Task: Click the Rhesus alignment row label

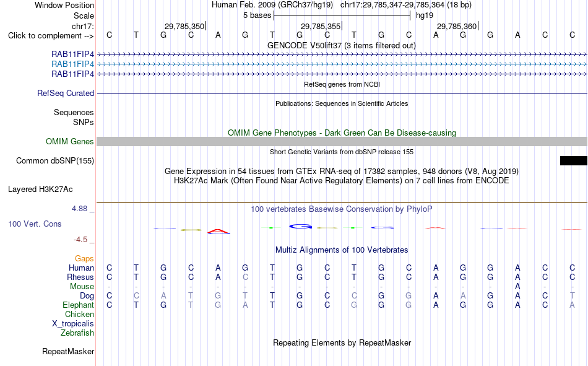Action: click(x=80, y=277)
